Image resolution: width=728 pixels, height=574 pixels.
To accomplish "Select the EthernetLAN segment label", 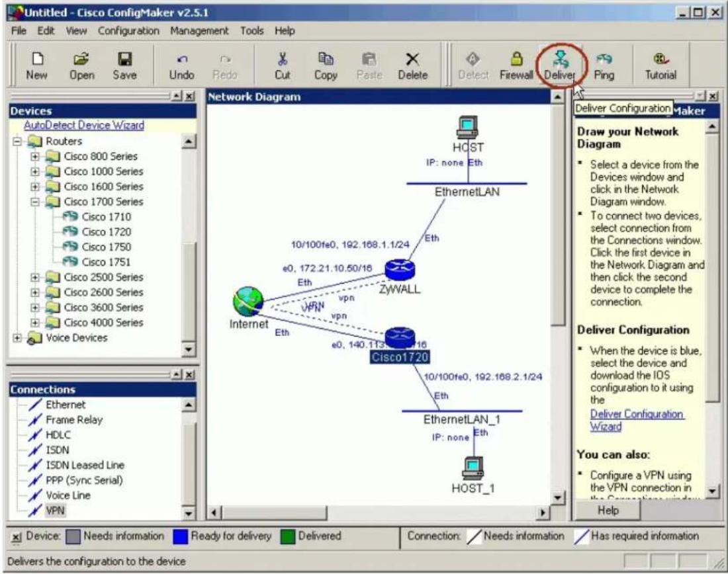I will point(467,192).
